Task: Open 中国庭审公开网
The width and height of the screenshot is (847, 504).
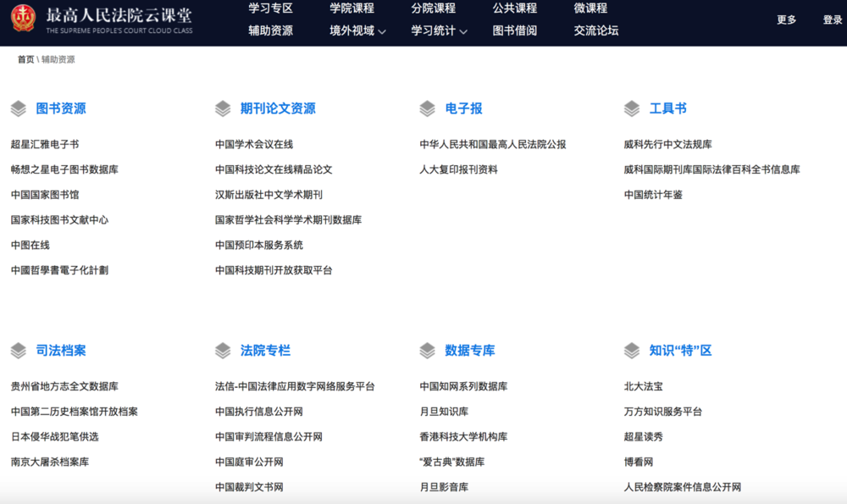Action: [x=249, y=462]
